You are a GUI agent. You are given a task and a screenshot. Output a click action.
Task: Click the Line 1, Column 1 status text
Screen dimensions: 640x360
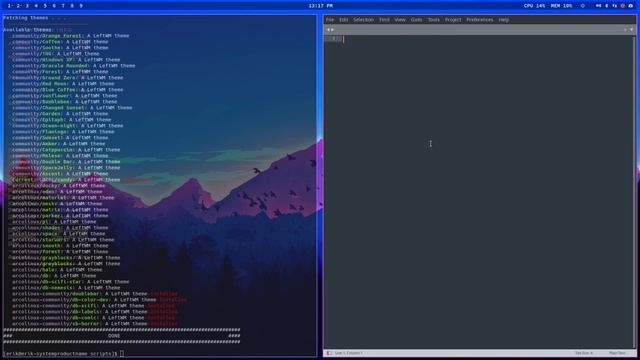tap(349, 353)
